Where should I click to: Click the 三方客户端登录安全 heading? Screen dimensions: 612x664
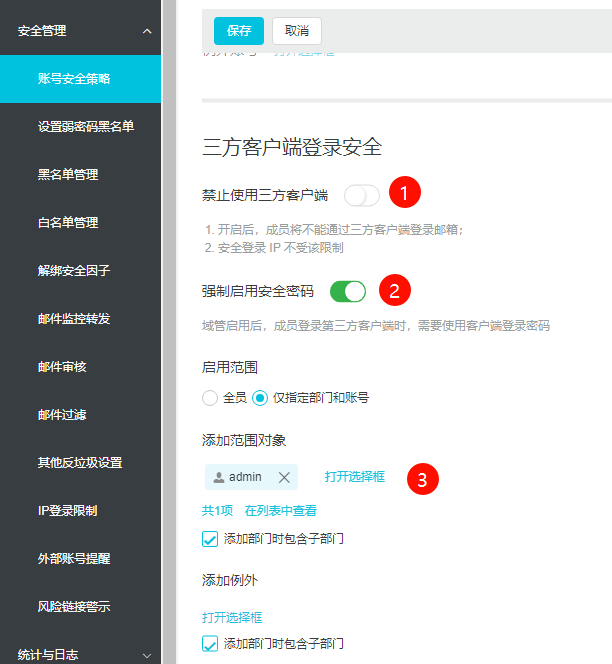[292, 147]
